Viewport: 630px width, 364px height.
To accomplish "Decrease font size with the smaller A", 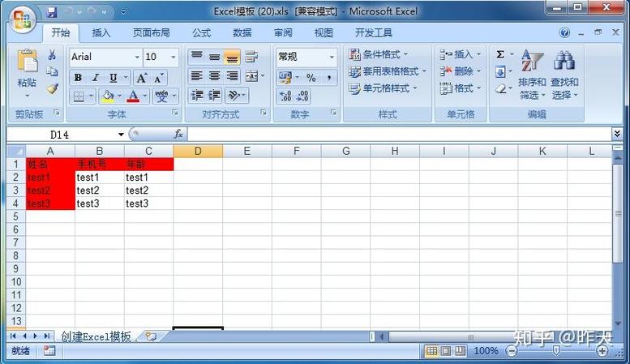I will [159, 78].
